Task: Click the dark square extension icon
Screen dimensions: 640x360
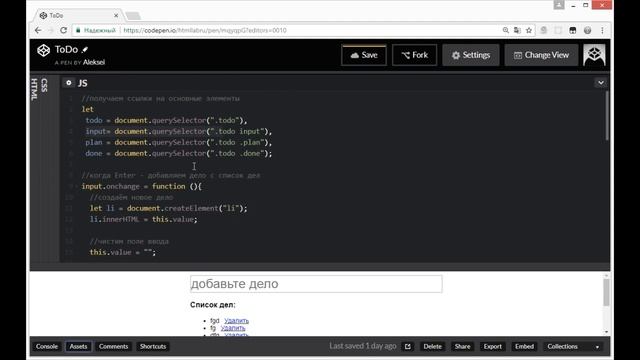Action: [x=573, y=30]
